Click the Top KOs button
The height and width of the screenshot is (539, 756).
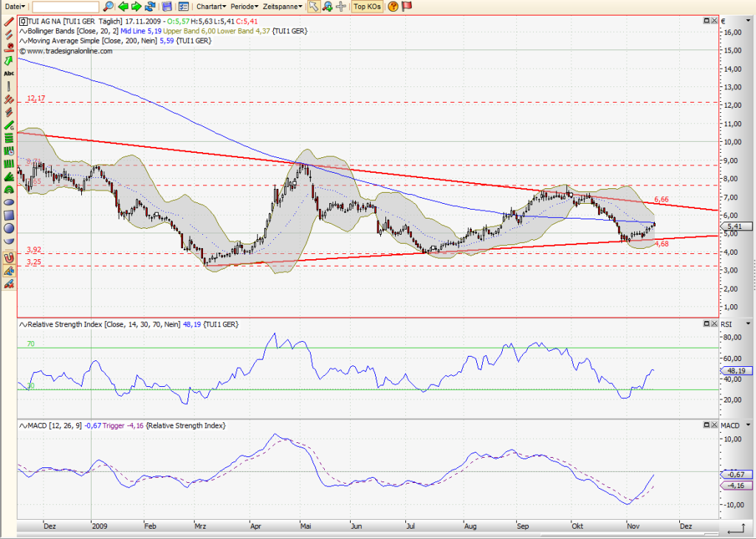[x=367, y=6]
